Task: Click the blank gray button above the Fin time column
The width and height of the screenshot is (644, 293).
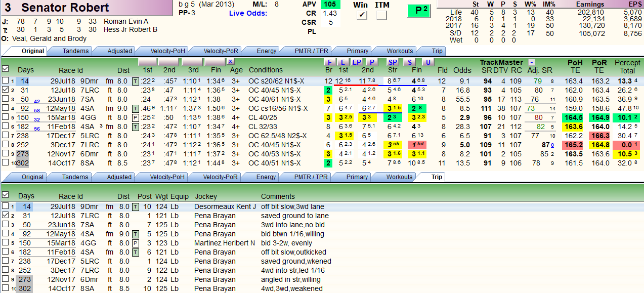Action: click(x=215, y=62)
